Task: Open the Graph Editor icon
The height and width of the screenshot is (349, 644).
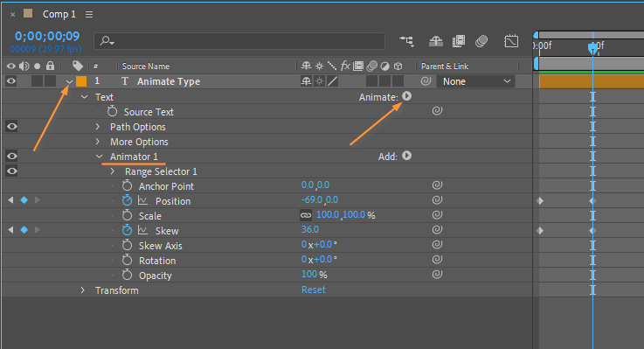Action: click(x=511, y=41)
